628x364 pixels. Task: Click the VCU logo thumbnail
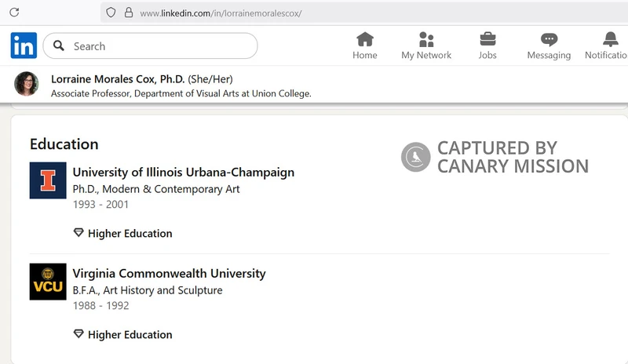(x=48, y=282)
